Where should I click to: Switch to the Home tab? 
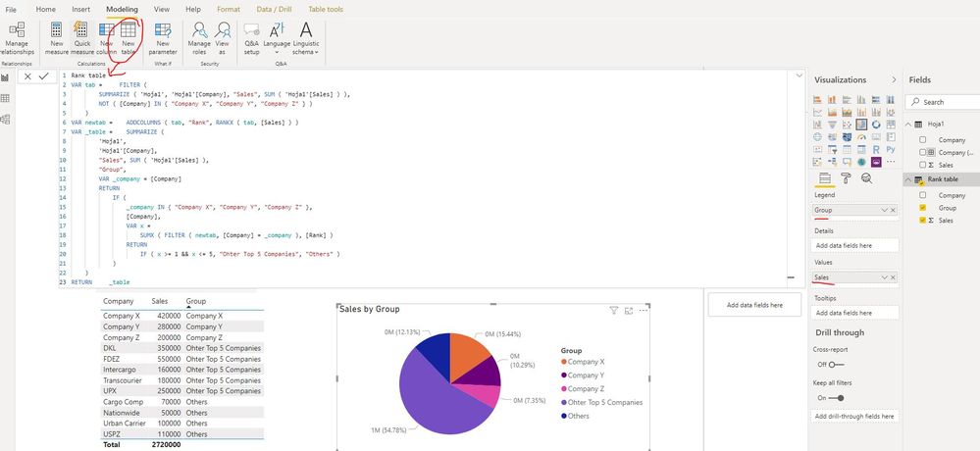pyautogui.click(x=46, y=10)
